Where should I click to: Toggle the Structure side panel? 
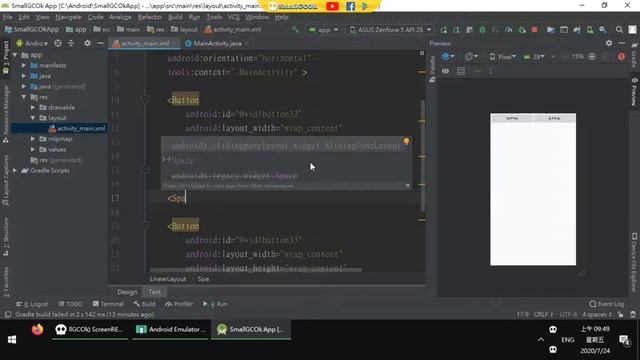pos(6,238)
